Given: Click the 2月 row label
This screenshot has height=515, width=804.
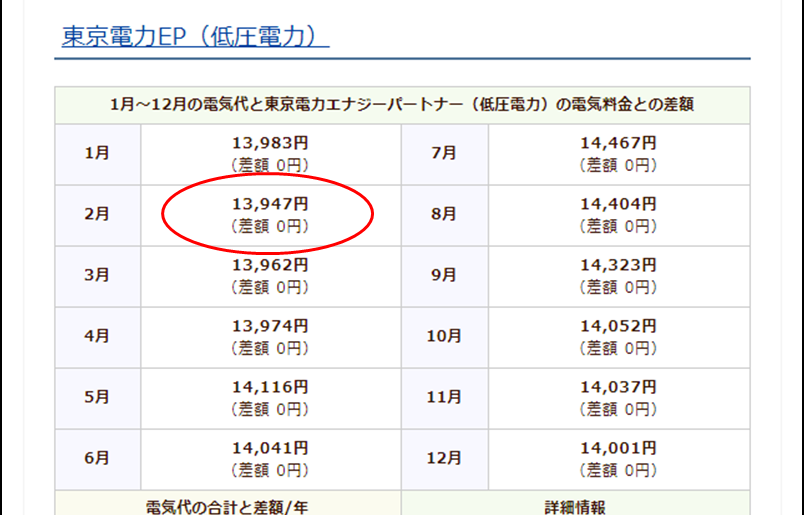Looking at the screenshot, I should [97, 214].
